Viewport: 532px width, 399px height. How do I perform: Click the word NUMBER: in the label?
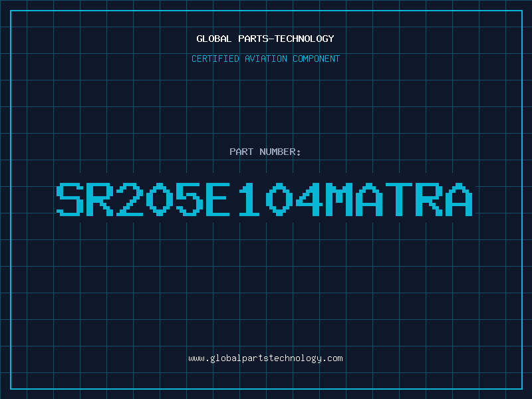pyautogui.click(x=281, y=152)
